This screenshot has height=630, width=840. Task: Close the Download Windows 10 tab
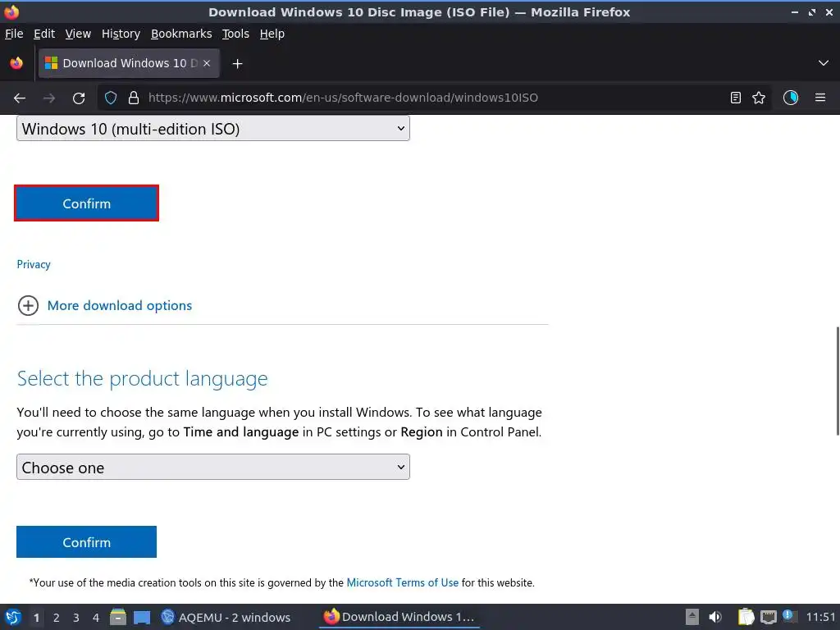click(207, 63)
